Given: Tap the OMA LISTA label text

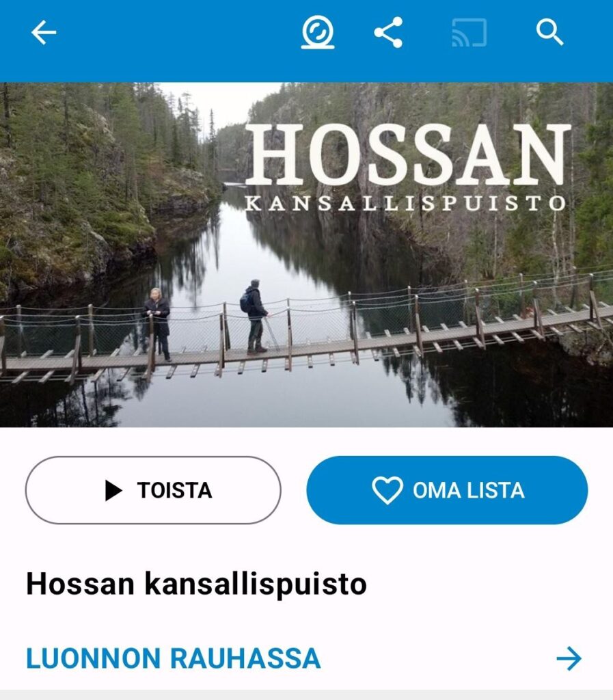Looking at the screenshot, I should pyautogui.click(x=468, y=490).
